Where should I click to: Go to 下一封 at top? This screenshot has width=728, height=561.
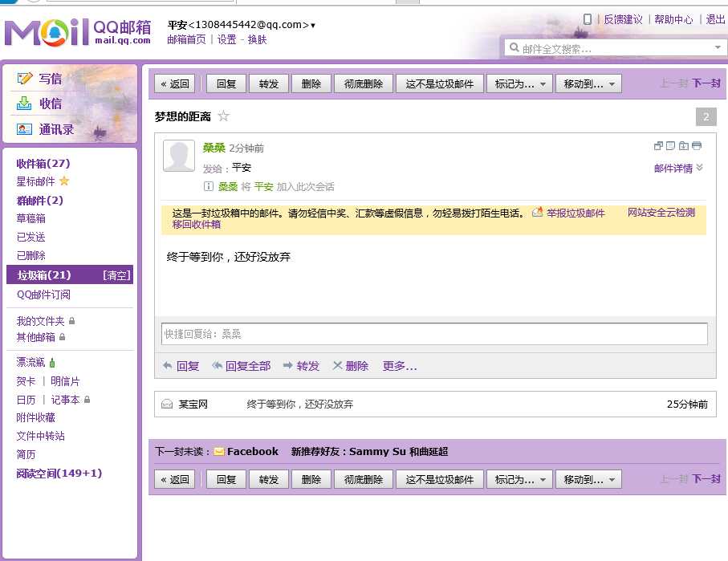pos(706,83)
